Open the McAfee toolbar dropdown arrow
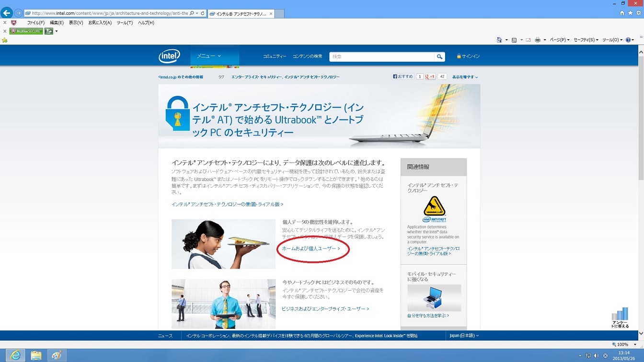This screenshot has width=644, height=362. click(x=57, y=31)
